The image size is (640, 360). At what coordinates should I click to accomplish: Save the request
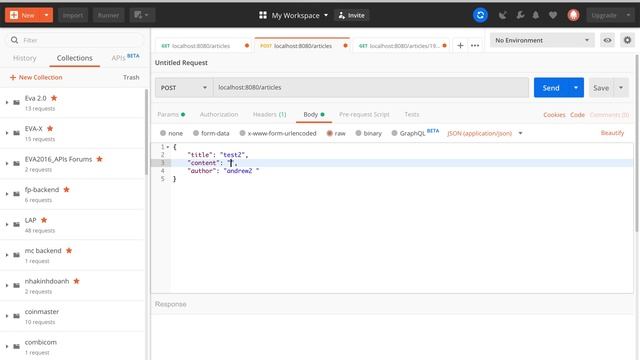point(601,88)
